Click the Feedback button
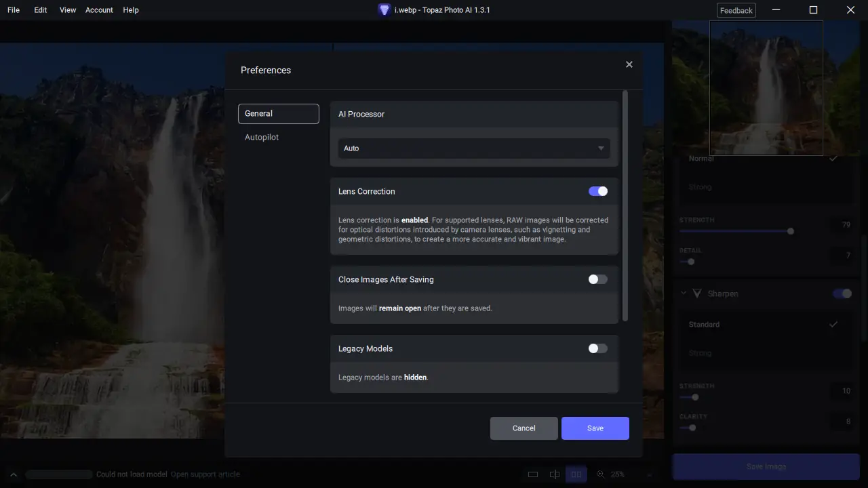868x488 pixels. pos(736,10)
